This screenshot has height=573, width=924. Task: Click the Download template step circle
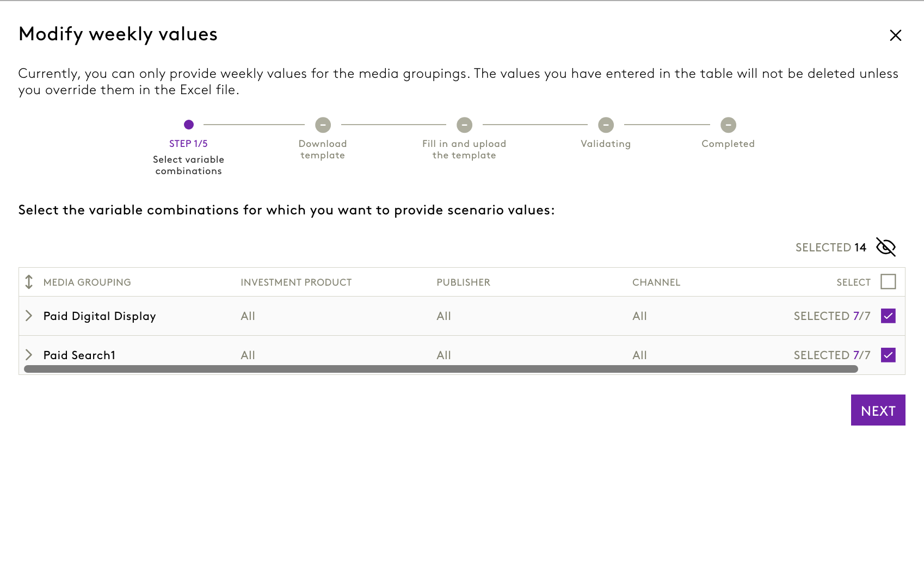tap(323, 125)
